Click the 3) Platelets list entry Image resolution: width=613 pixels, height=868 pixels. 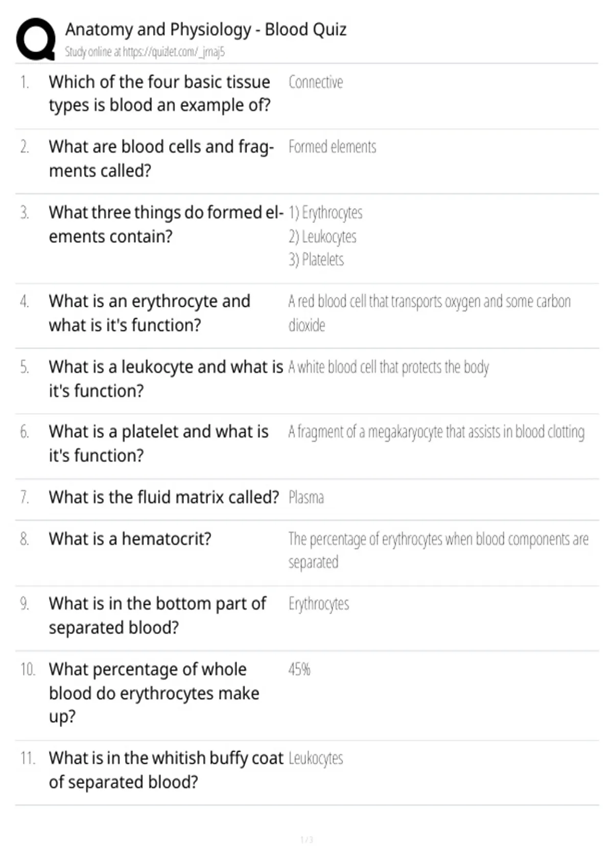(316, 259)
